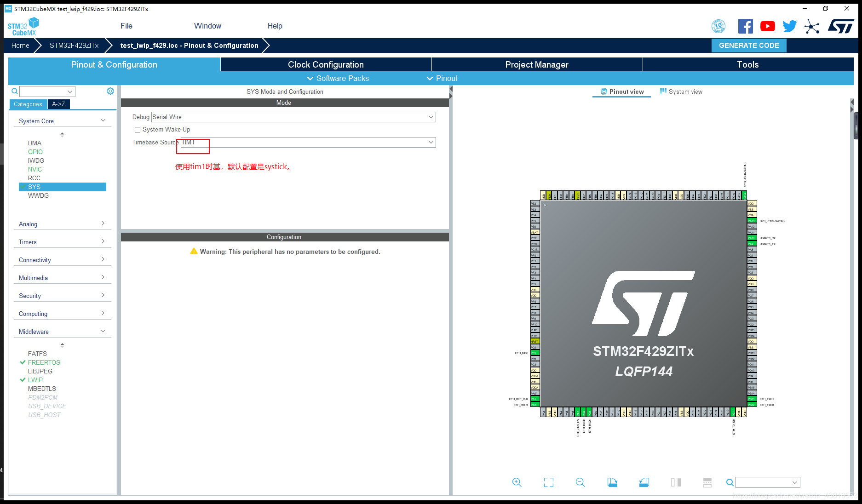Click the right-side vertical scrollbar
Image resolution: width=862 pixels, height=504 pixels.
(x=856, y=126)
